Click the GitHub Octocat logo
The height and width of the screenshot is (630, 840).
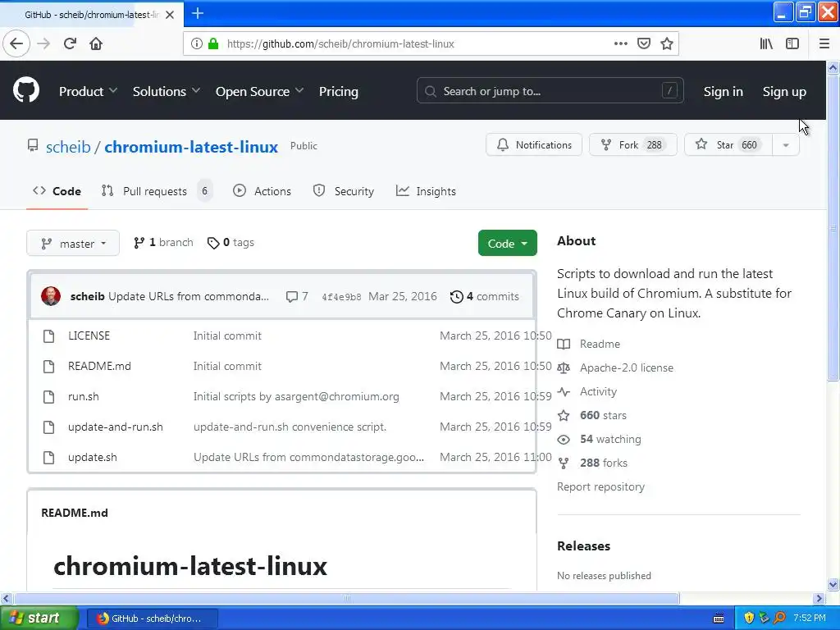pyautogui.click(x=26, y=90)
